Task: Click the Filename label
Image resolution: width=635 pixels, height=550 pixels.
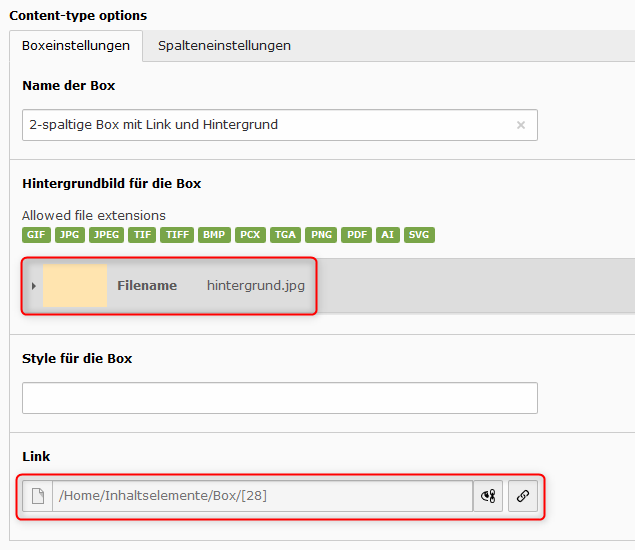Action: tap(147, 286)
